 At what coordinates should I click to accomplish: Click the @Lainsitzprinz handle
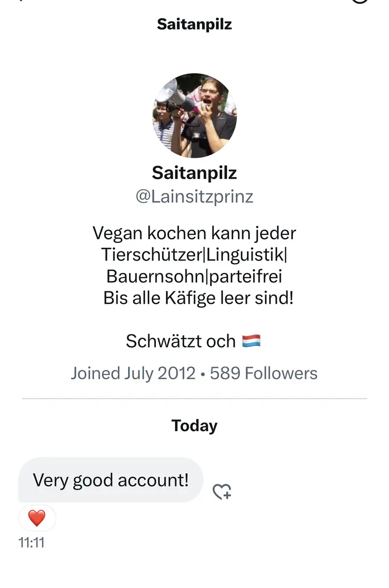coord(194,196)
